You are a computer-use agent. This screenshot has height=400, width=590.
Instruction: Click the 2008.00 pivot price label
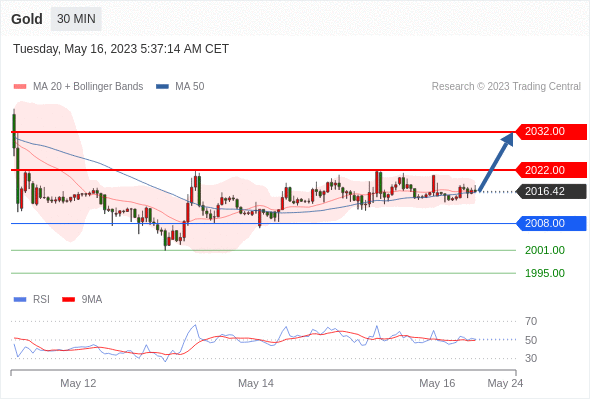pyautogui.click(x=551, y=223)
